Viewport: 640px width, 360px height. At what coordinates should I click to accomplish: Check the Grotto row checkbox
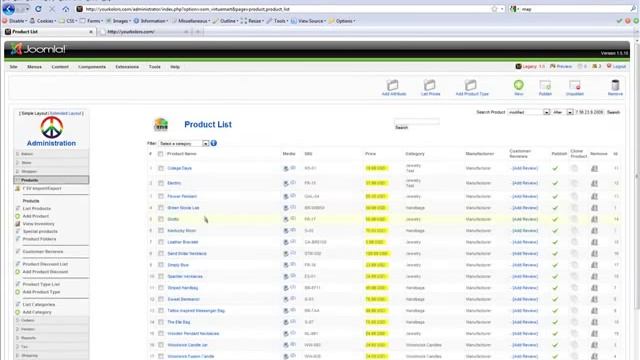[x=161, y=219]
